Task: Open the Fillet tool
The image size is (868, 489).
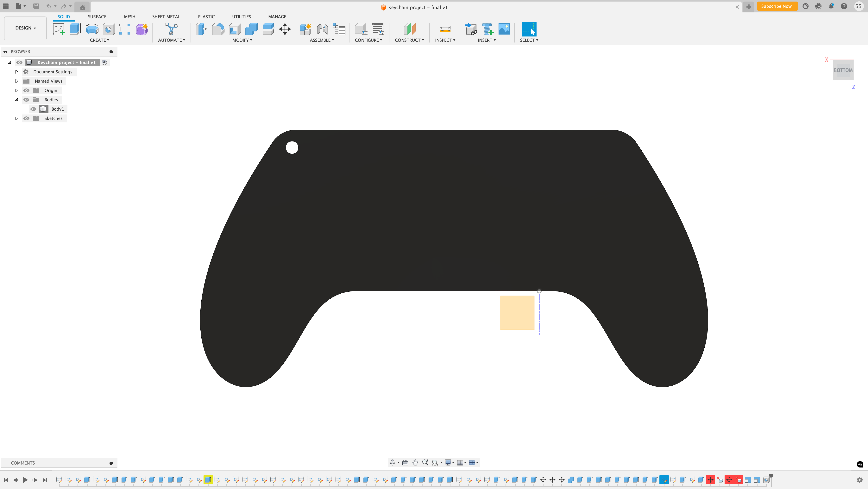Action: point(218,29)
